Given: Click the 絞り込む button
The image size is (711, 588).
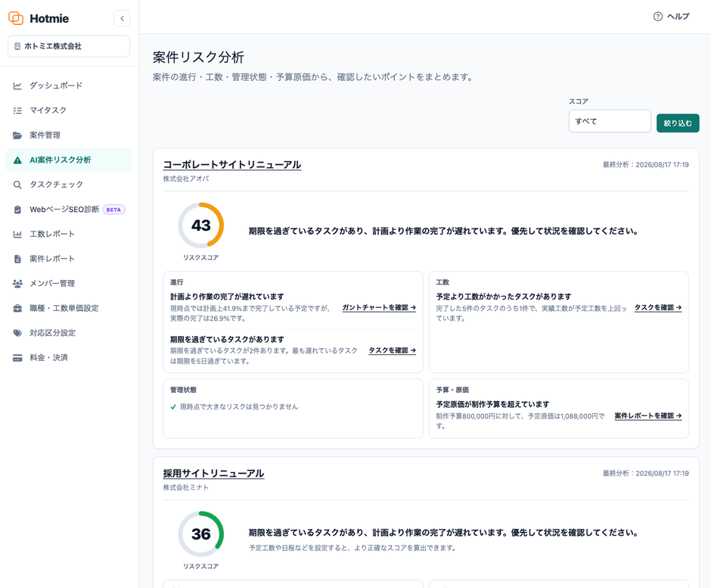Looking at the screenshot, I should (x=678, y=123).
